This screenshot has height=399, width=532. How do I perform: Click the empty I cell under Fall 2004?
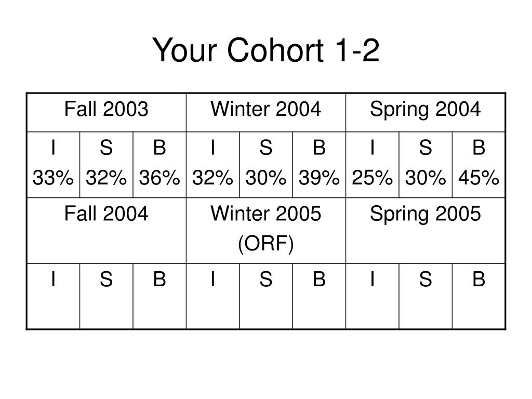pos(54,296)
